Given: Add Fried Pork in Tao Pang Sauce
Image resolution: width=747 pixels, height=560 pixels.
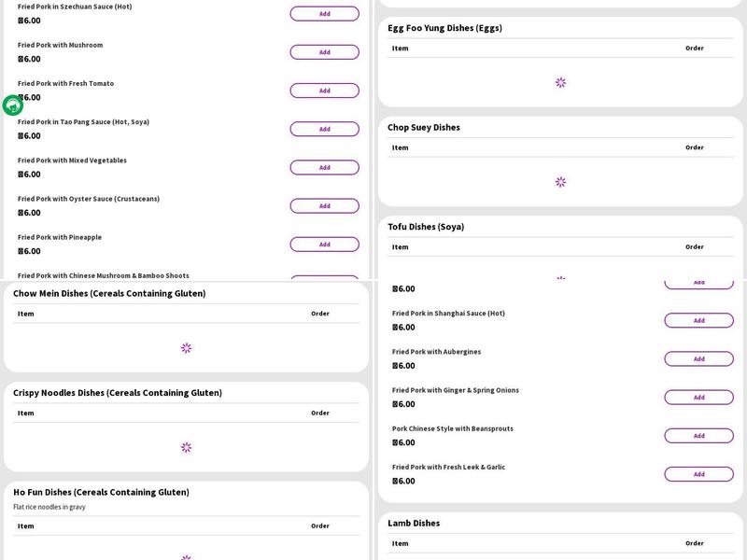Looking at the screenshot, I should [324, 129].
